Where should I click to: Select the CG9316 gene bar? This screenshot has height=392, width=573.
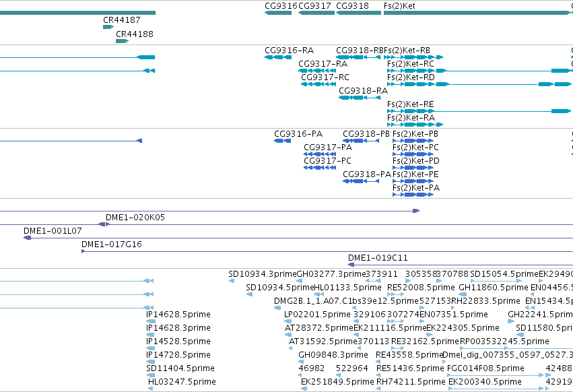(x=278, y=13)
